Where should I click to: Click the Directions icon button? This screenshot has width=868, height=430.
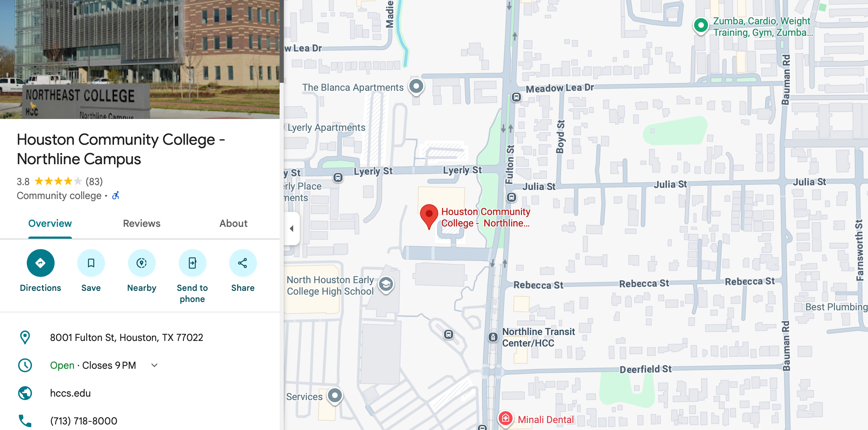point(40,263)
